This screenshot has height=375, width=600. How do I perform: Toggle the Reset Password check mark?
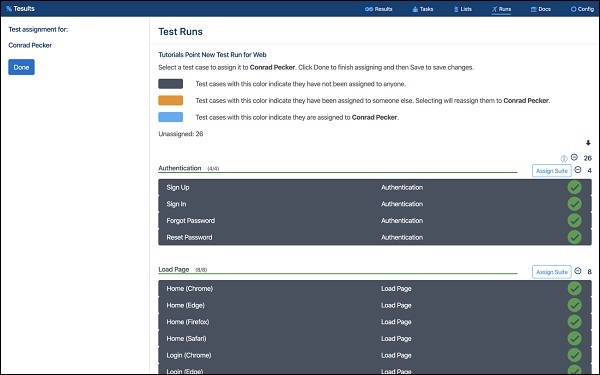pos(574,237)
